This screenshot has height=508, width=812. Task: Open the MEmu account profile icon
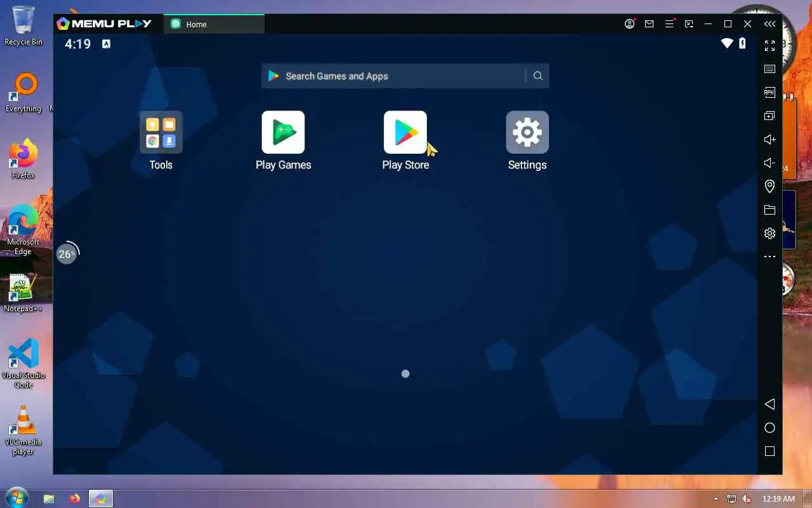coord(629,24)
